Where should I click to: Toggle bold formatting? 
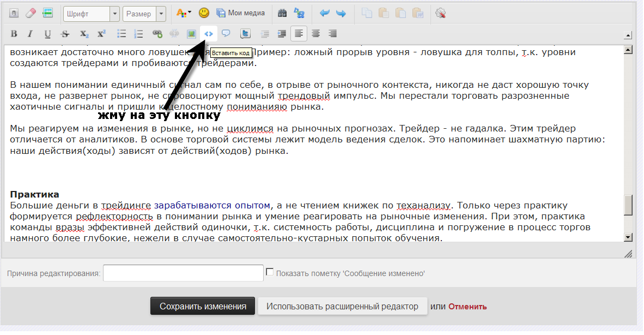[14, 34]
